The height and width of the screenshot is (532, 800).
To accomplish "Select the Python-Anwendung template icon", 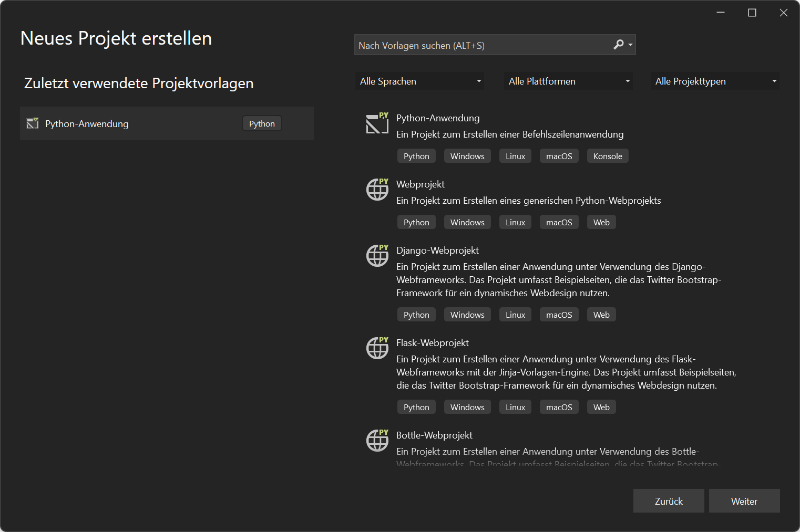I will [377, 123].
